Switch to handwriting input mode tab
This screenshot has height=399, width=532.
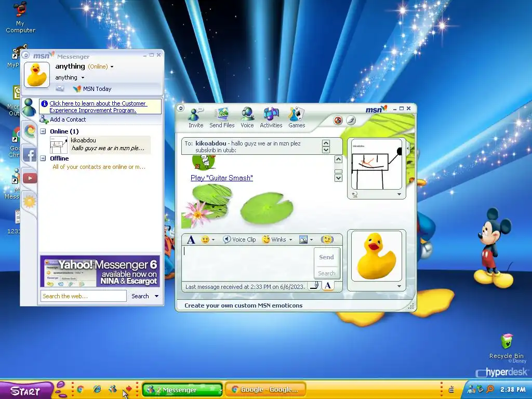(315, 286)
